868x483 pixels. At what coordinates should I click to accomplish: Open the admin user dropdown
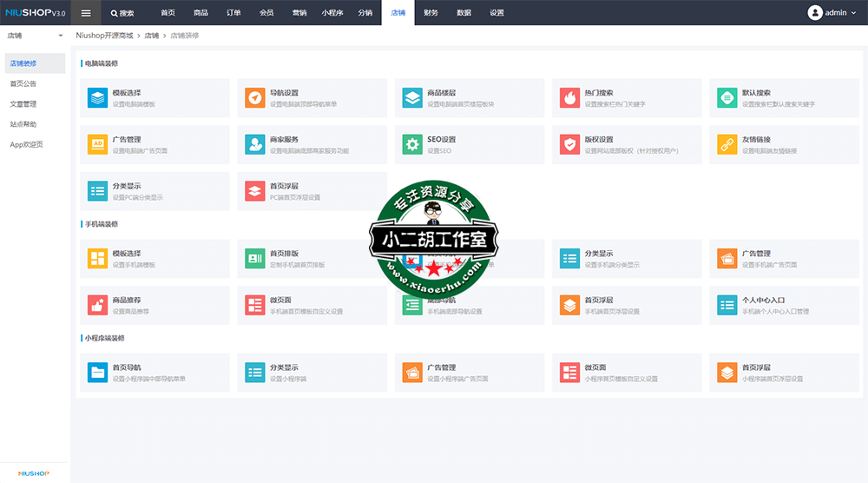click(x=832, y=13)
